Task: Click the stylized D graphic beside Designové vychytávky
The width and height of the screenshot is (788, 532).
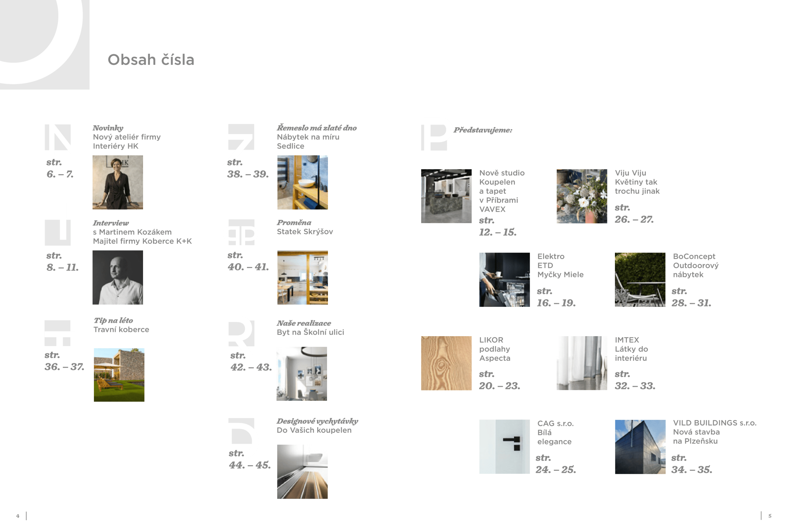Action: pos(242,431)
